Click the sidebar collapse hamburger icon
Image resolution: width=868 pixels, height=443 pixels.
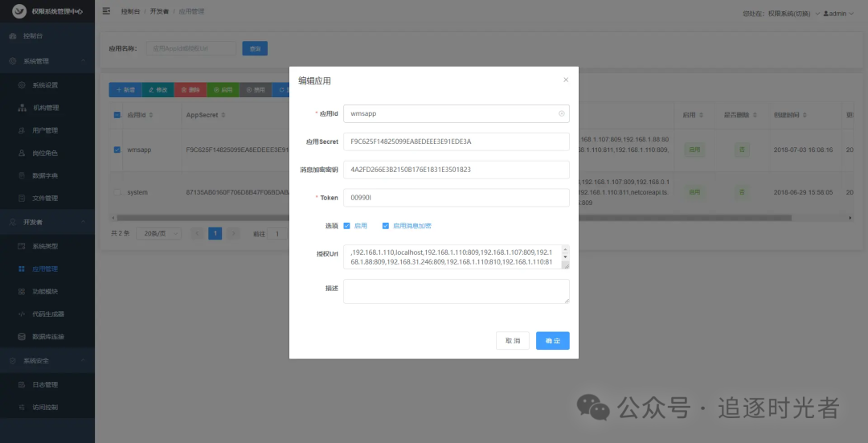pyautogui.click(x=106, y=11)
